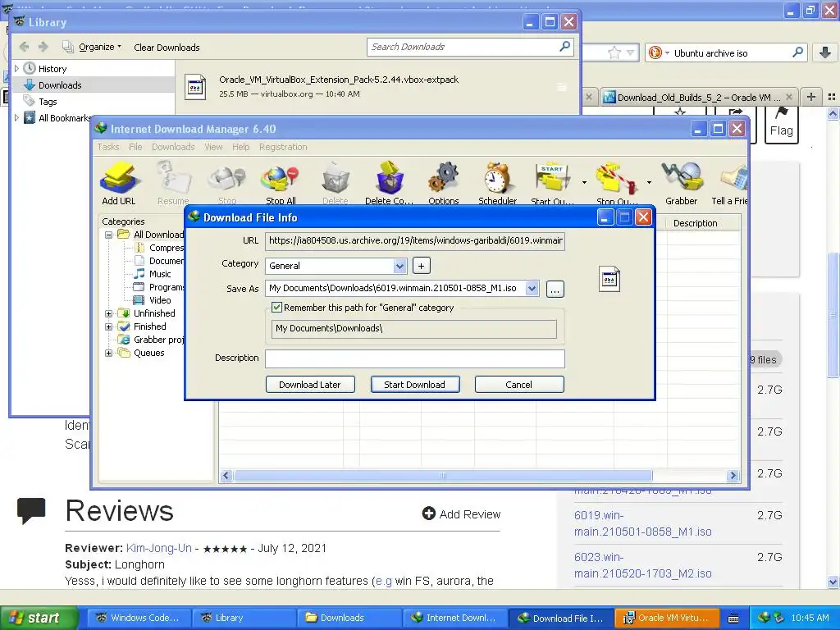Open the Kim-Jong-Un reviewer link
840x630 pixels.
tap(158, 548)
